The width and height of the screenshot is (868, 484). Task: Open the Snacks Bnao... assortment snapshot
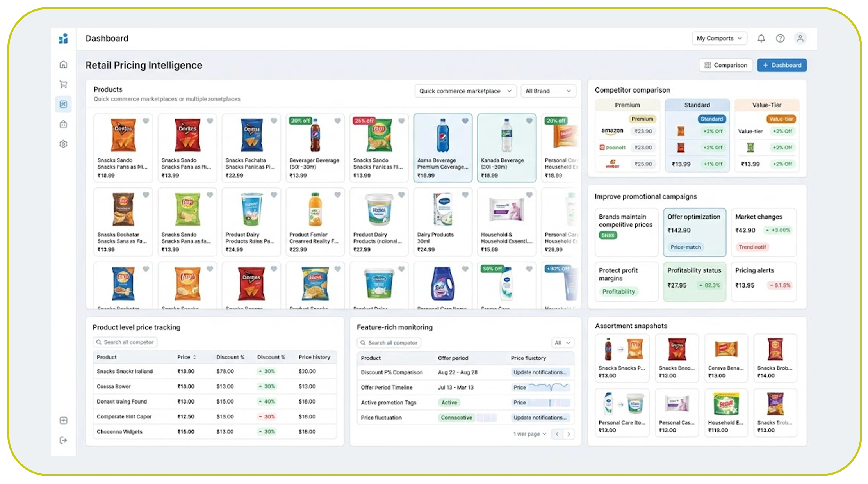(677, 358)
